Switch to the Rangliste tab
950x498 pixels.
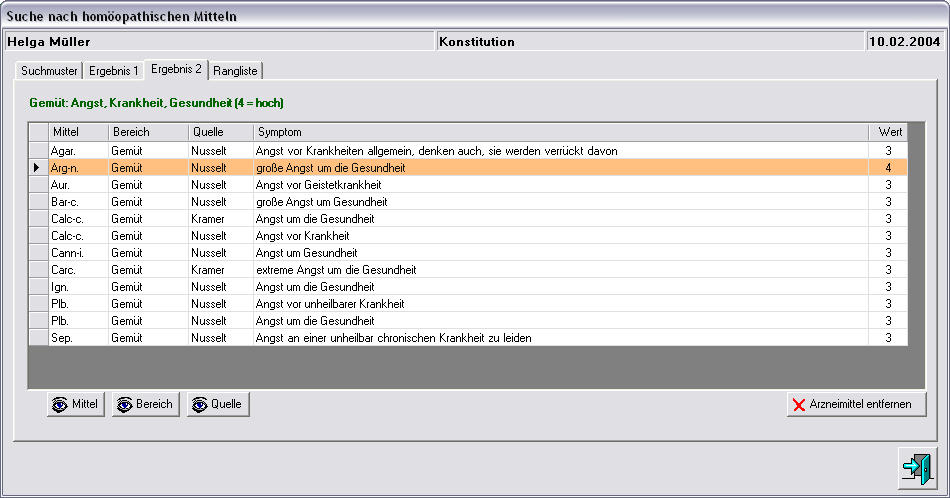(235, 71)
